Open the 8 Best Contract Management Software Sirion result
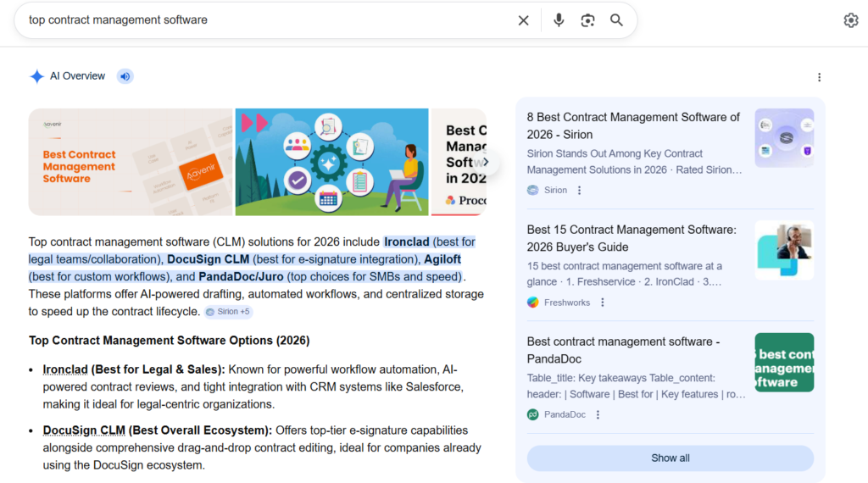 [633, 126]
